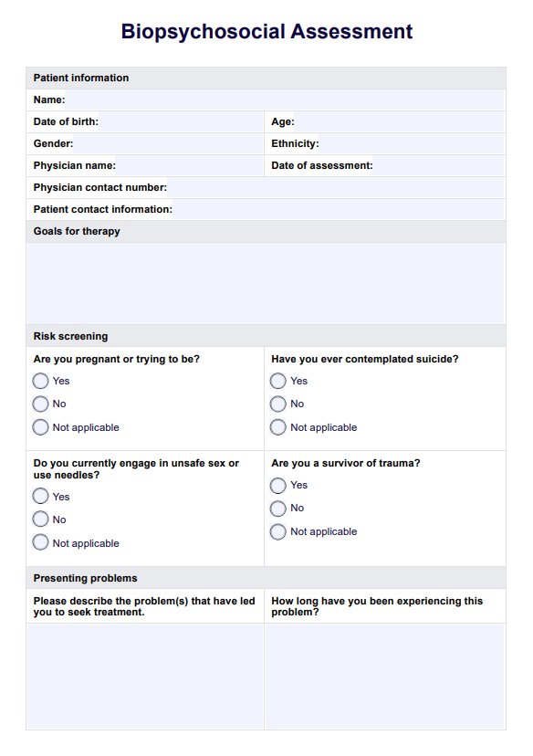Select Yes for pregnant or trying to be
The width and height of the screenshot is (533, 756).
tap(40, 381)
